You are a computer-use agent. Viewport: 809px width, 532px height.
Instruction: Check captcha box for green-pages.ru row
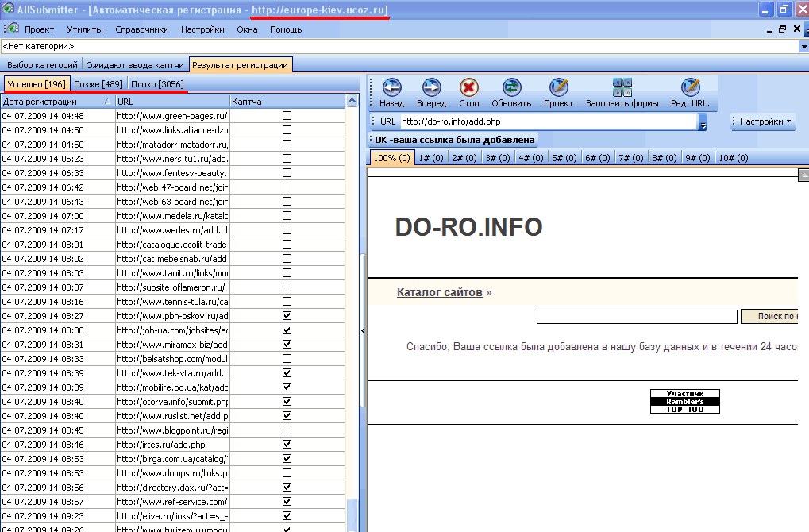(x=287, y=116)
